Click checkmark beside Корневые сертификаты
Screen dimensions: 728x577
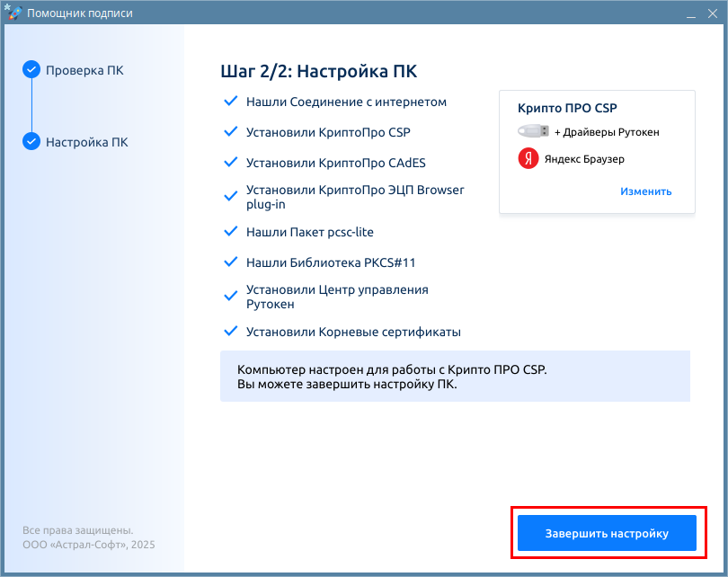(x=231, y=332)
